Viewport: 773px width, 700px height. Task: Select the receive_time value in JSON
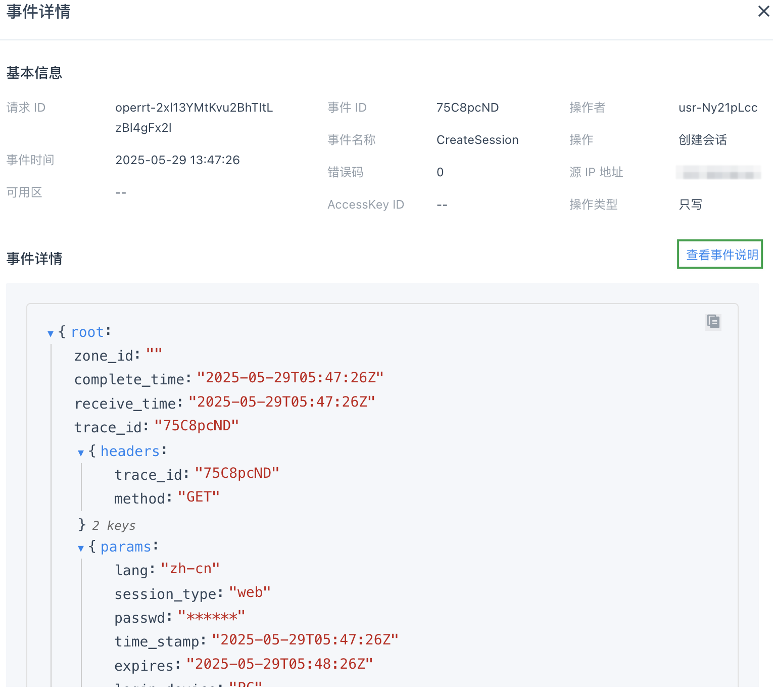pos(281,402)
